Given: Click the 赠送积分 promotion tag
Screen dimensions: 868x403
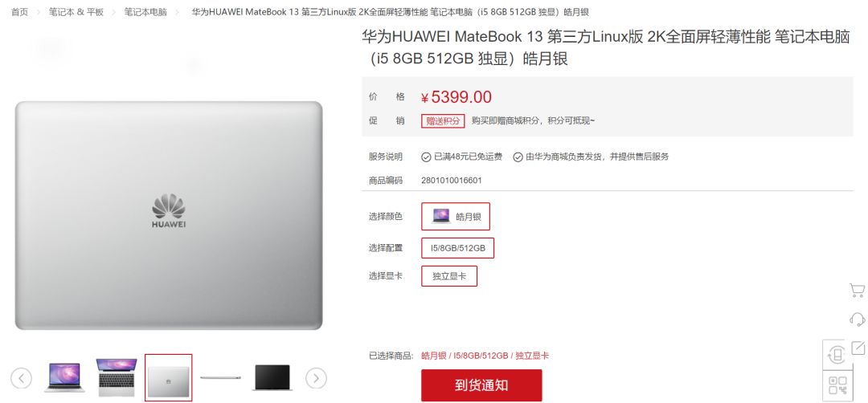Looking at the screenshot, I should (443, 121).
